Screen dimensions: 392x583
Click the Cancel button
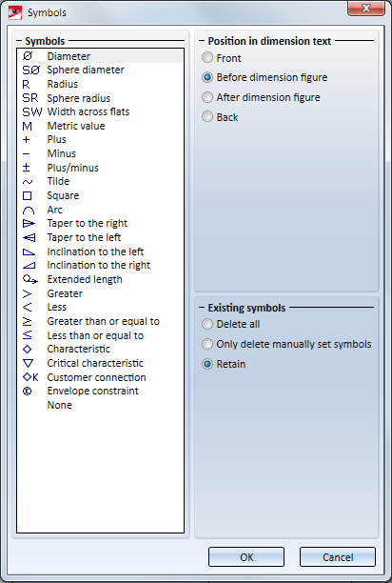[338, 557]
